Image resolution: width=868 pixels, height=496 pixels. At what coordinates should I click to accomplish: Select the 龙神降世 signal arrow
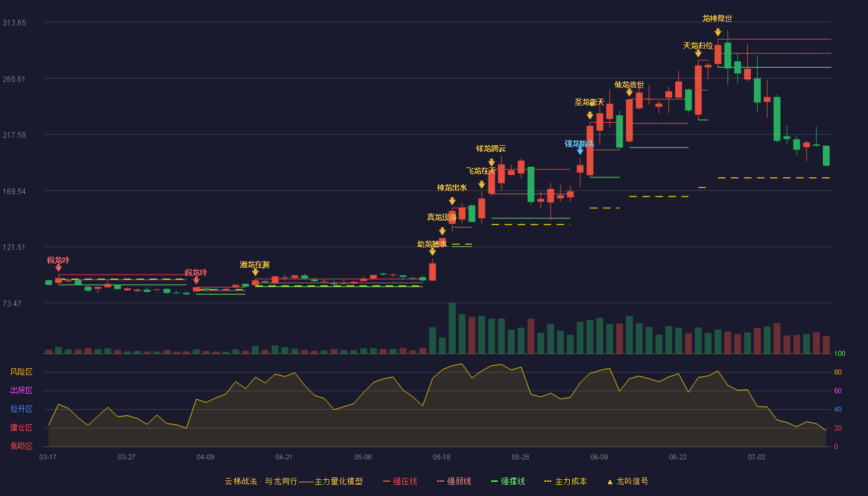[x=718, y=32]
